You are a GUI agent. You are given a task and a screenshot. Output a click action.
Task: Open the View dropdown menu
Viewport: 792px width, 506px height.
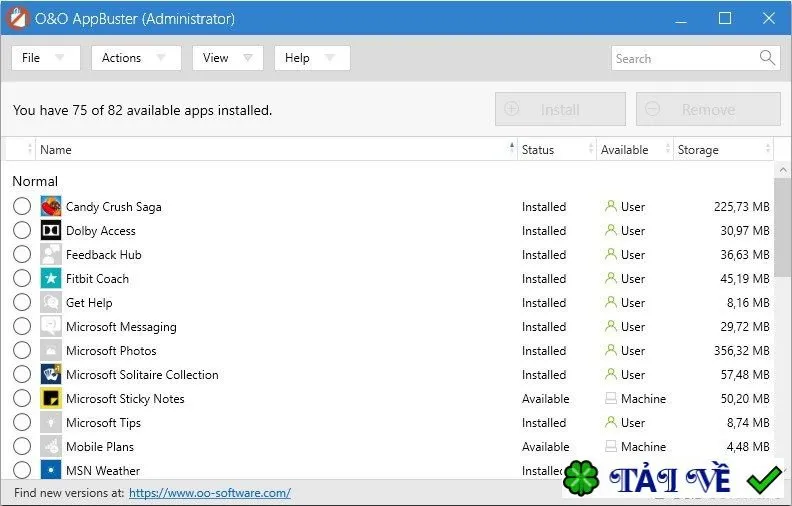coord(227,58)
